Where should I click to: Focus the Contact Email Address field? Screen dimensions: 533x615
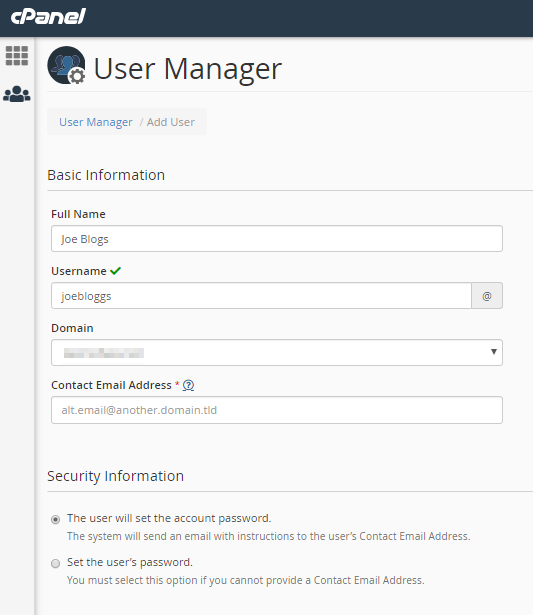click(277, 410)
